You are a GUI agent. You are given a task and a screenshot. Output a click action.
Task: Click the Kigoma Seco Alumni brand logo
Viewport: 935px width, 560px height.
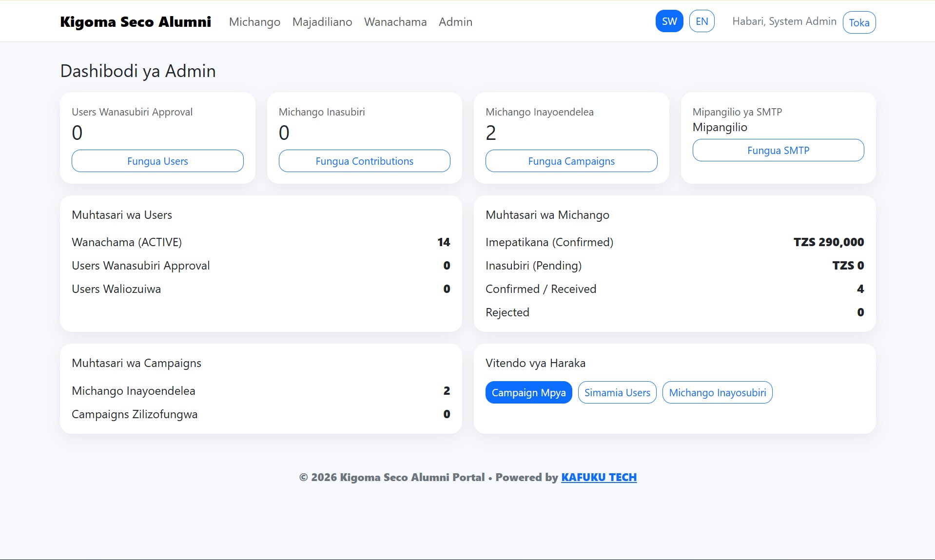point(136,22)
